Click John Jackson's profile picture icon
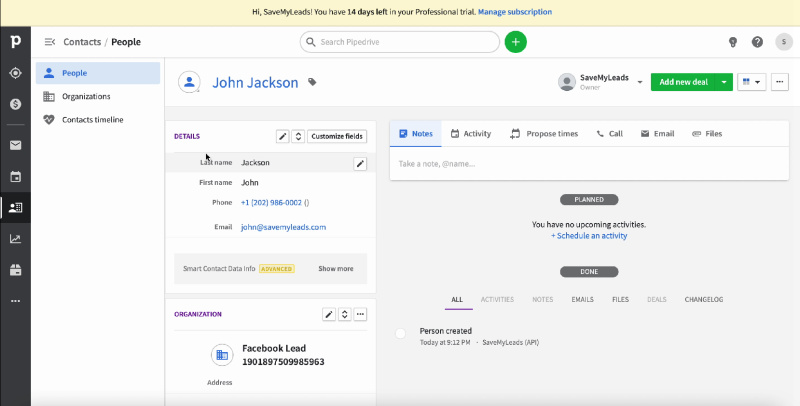800x406 pixels. click(189, 82)
